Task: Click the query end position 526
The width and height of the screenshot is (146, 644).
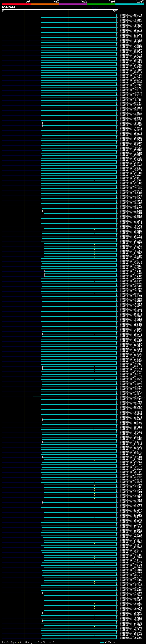Action: (x=115, y=11)
